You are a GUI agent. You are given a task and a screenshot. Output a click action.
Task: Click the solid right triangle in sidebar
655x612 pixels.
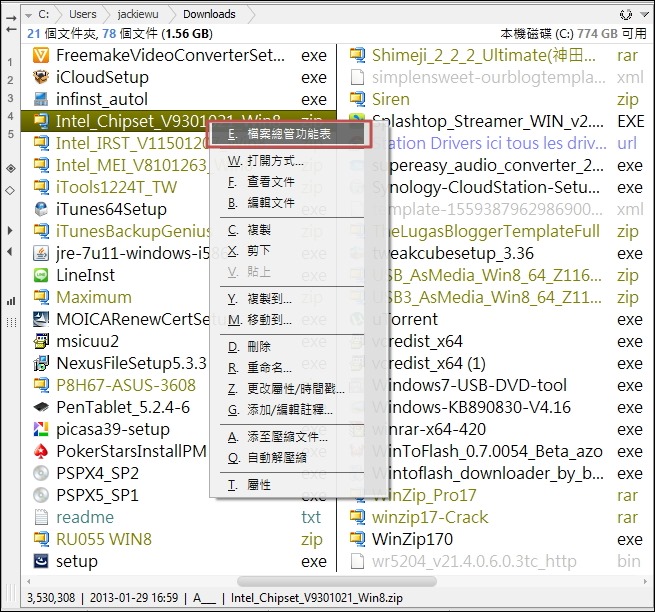[10, 230]
